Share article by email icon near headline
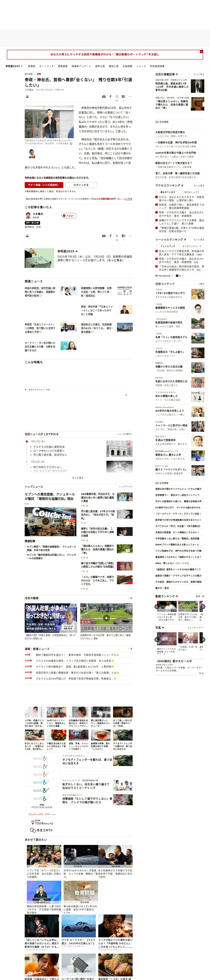The image size is (210, 980). [x=104, y=97]
